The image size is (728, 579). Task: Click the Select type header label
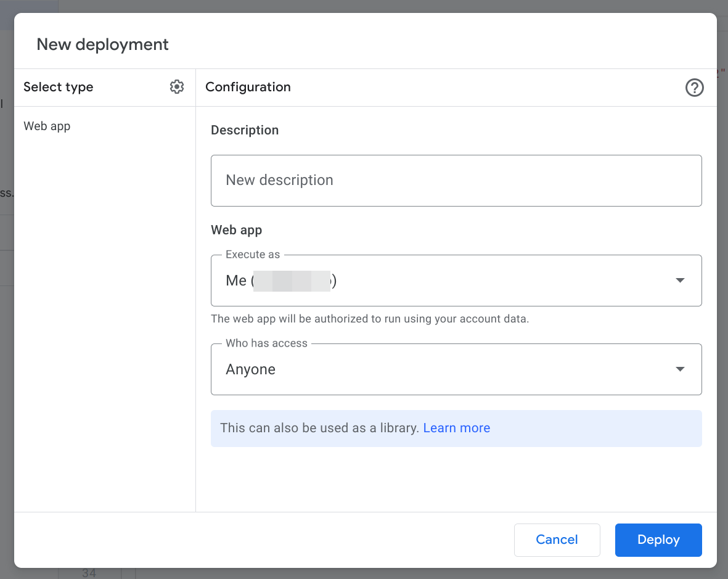tap(59, 88)
